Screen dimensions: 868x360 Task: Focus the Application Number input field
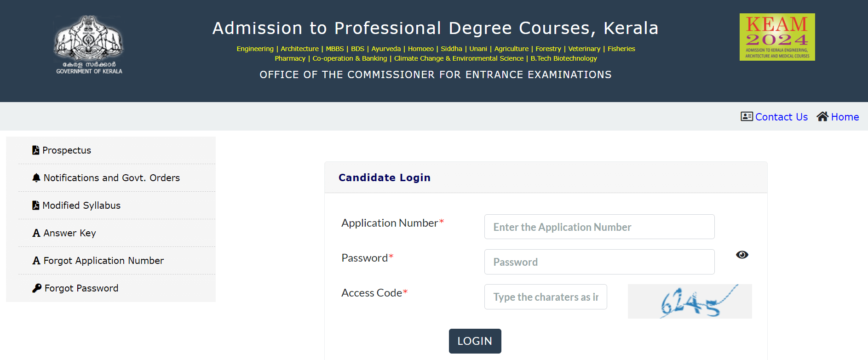[x=599, y=227]
